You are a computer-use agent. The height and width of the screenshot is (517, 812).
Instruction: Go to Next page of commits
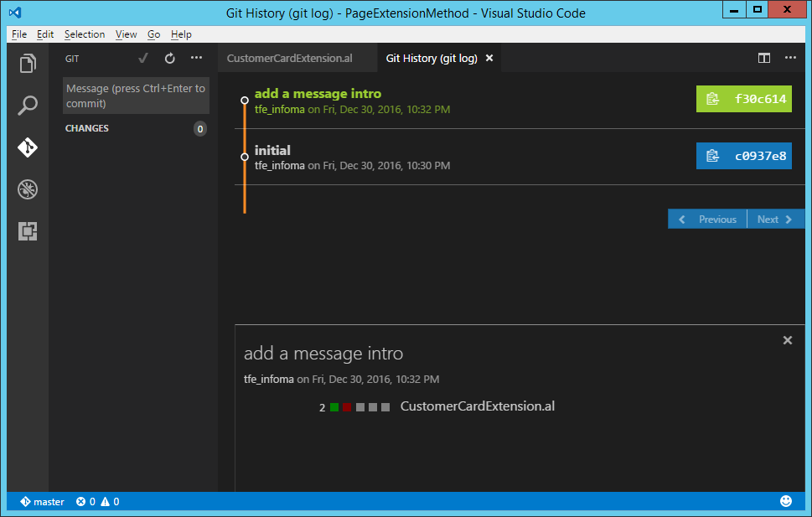[x=776, y=220]
